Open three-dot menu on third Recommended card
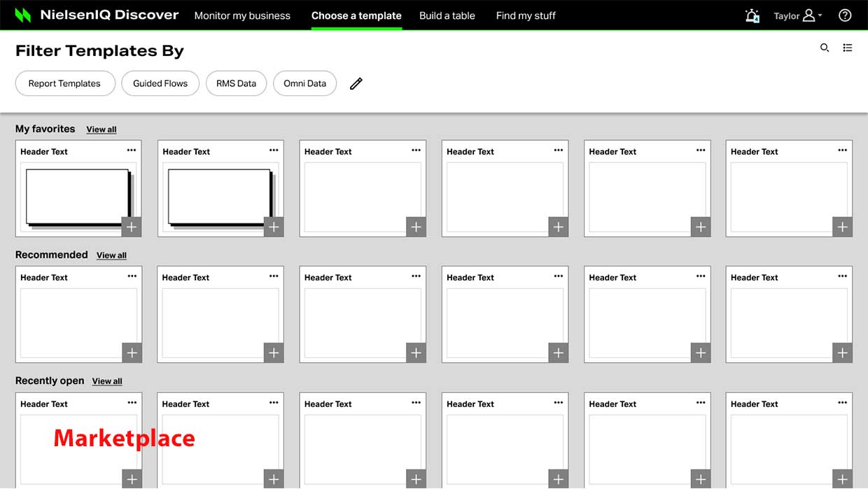The image size is (868, 489). coord(416,276)
